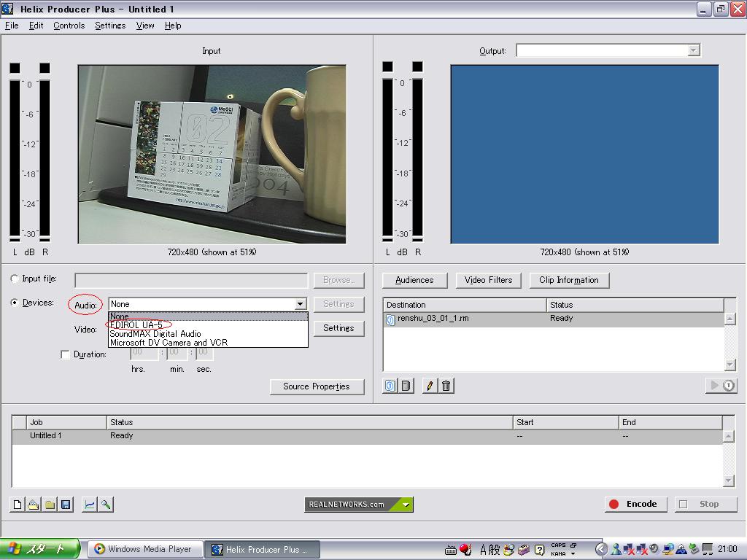Open a job file with the open-folder icon

(x=34, y=505)
